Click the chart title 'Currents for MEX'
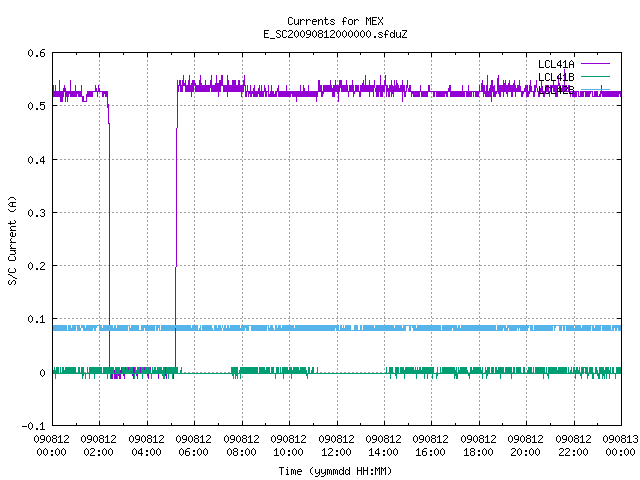640x480 pixels. (335, 21)
